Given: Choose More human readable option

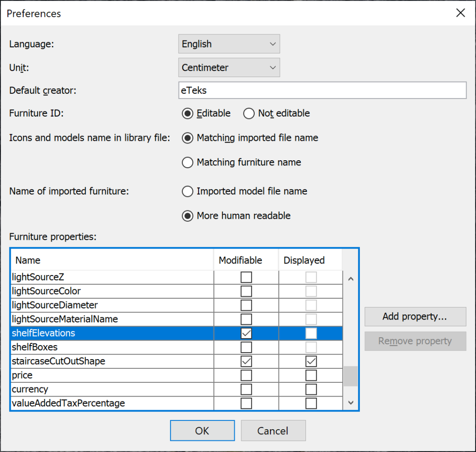Looking at the screenshot, I should point(188,216).
